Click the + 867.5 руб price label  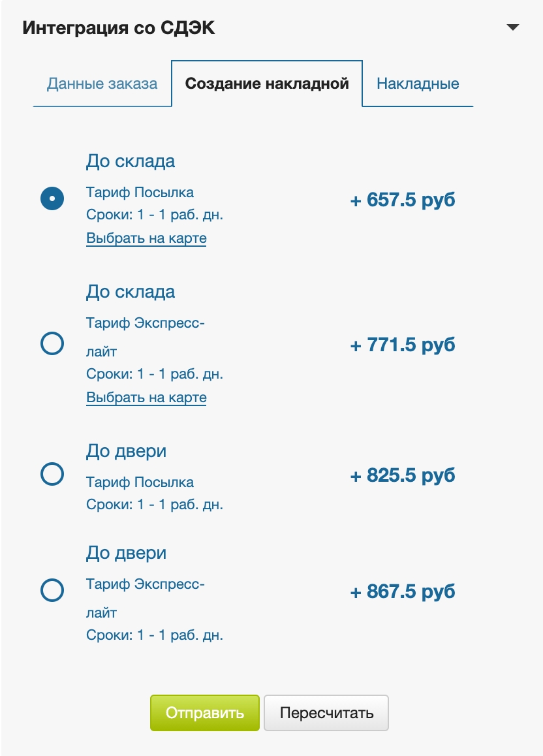click(x=403, y=592)
